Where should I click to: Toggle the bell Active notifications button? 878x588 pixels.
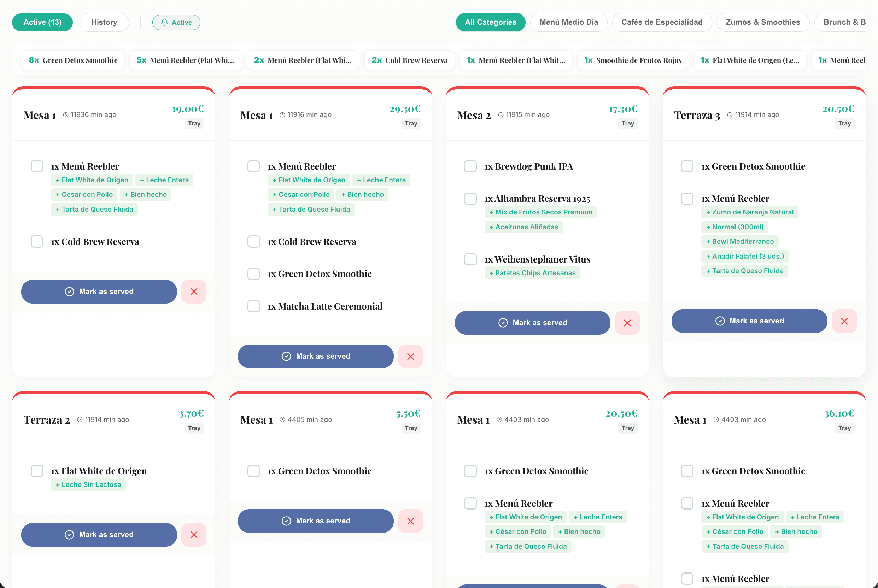176,22
